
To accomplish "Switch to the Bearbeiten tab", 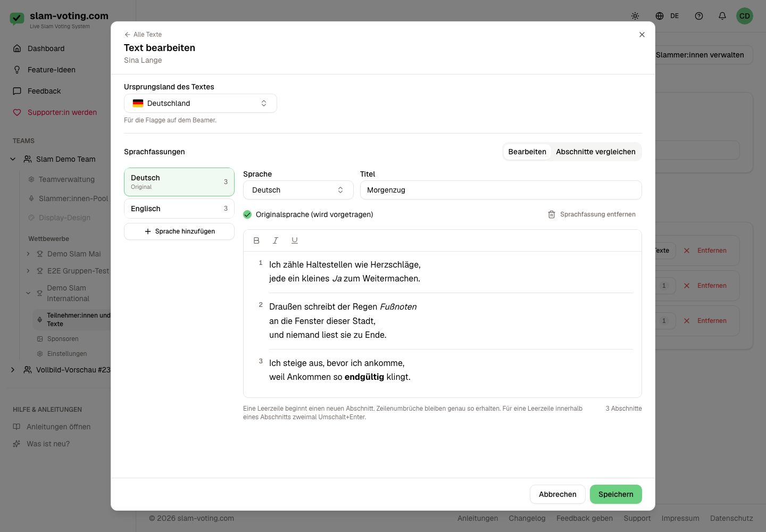I will click(x=527, y=152).
